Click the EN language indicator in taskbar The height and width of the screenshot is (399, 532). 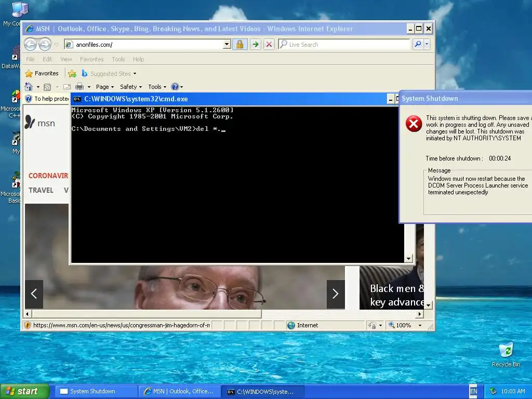(x=474, y=391)
